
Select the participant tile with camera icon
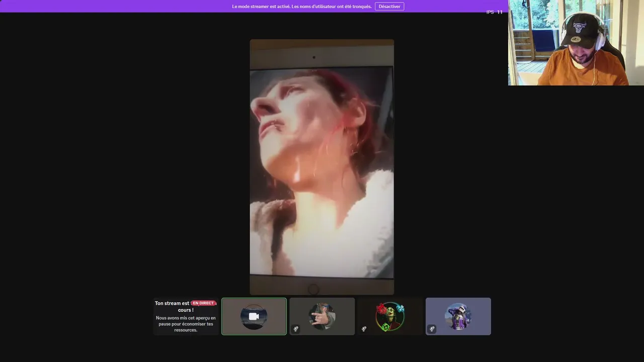tap(254, 316)
